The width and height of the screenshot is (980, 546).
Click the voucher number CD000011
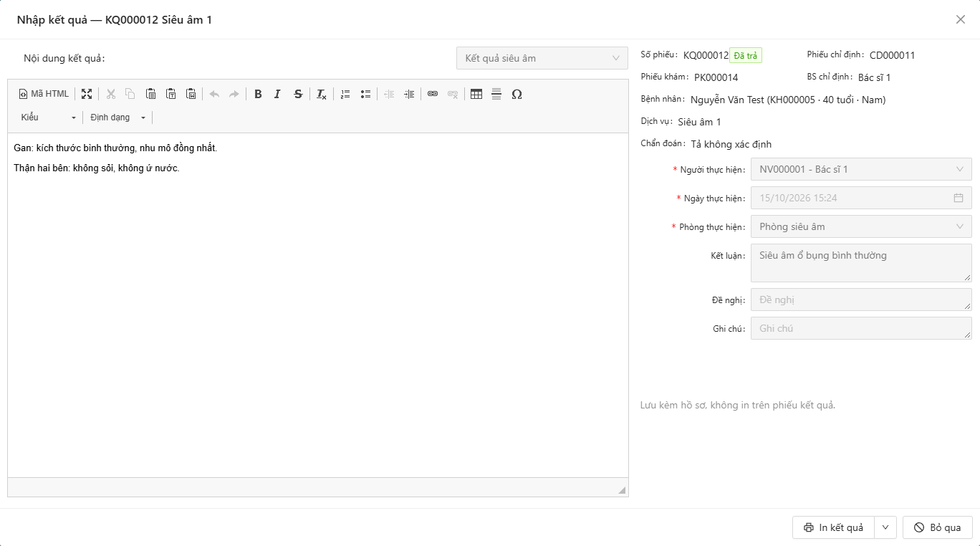892,55
